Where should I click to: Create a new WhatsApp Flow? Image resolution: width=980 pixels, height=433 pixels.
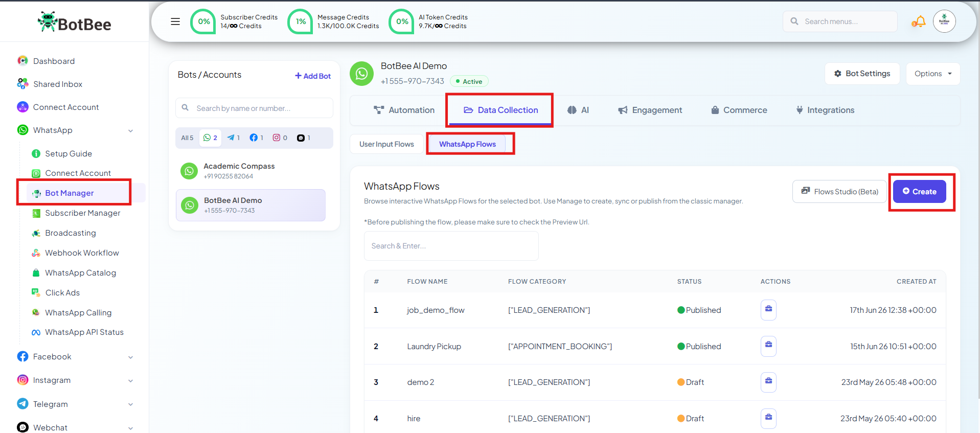coord(919,191)
